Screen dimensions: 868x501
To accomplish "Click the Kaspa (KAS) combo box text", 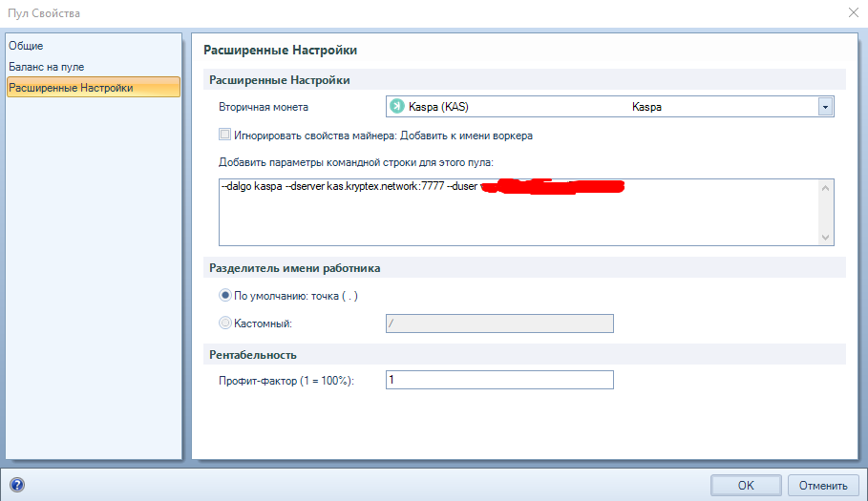I will (x=438, y=107).
